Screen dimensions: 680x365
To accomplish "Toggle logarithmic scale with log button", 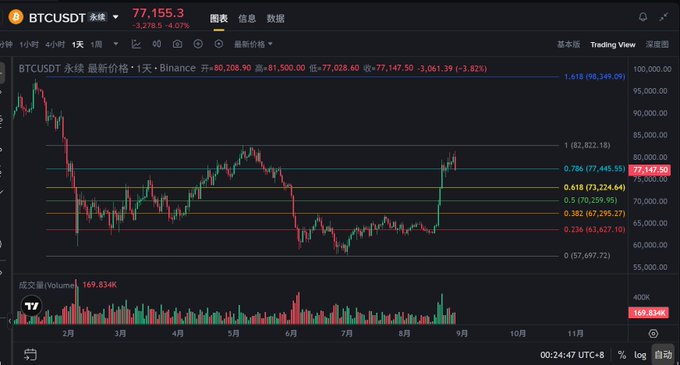I will (x=640, y=355).
